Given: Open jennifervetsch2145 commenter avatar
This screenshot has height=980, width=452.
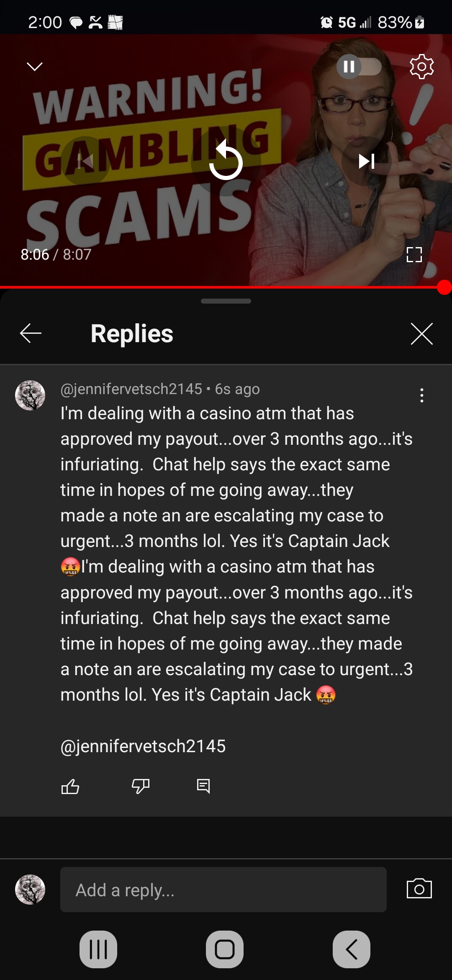Looking at the screenshot, I should [30, 395].
